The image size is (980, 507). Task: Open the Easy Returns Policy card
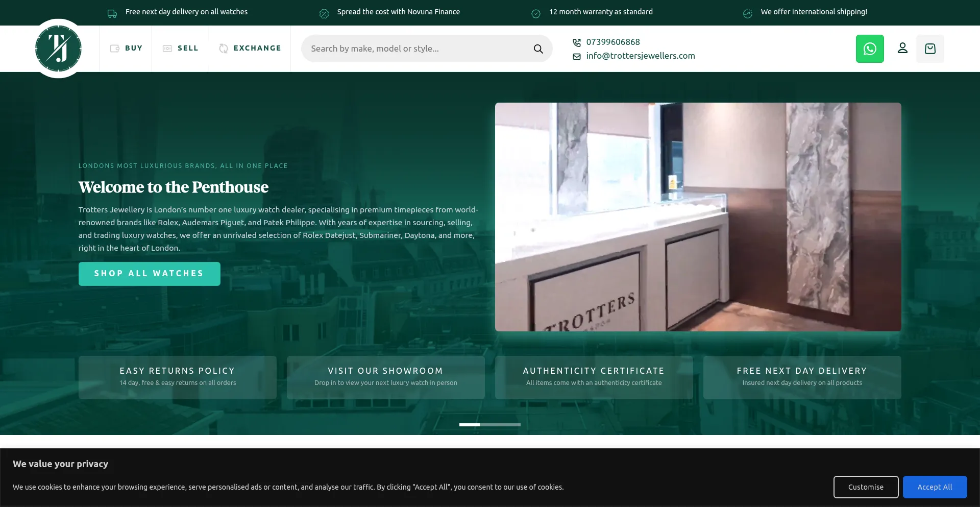(178, 377)
